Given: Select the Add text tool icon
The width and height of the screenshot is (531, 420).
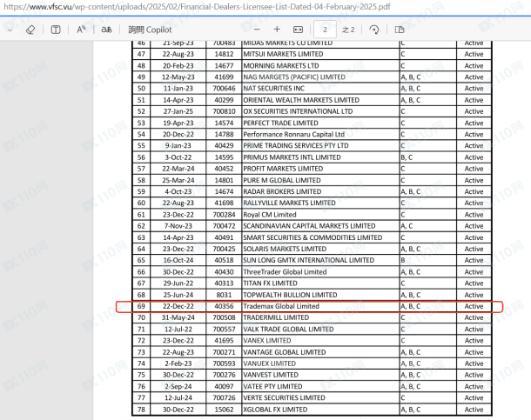Looking at the screenshot, I should click(x=56, y=30).
